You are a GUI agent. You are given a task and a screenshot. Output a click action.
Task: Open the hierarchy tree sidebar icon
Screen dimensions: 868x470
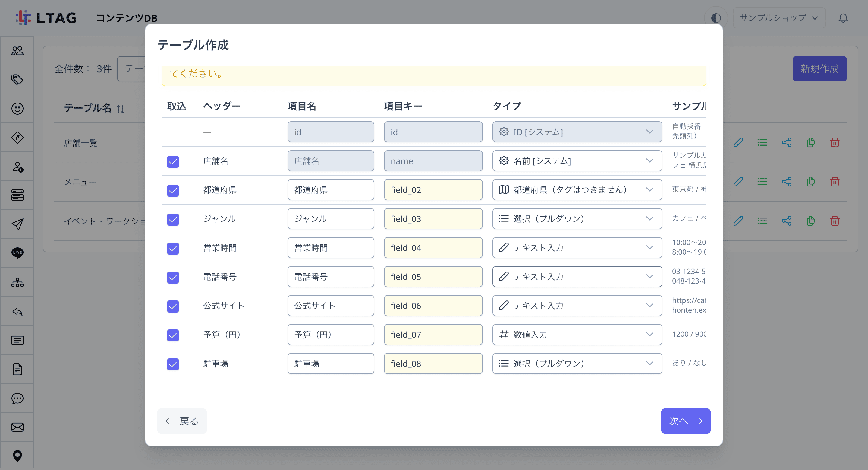tap(17, 282)
